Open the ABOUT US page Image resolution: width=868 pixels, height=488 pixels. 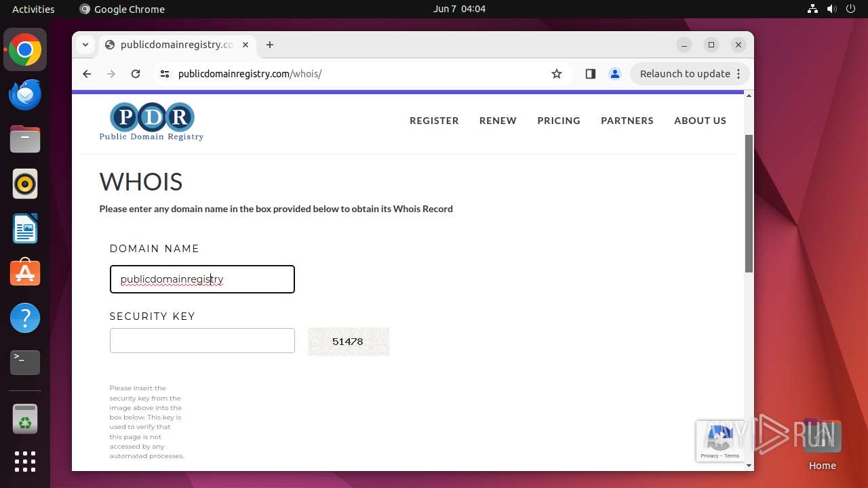tap(700, 121)
